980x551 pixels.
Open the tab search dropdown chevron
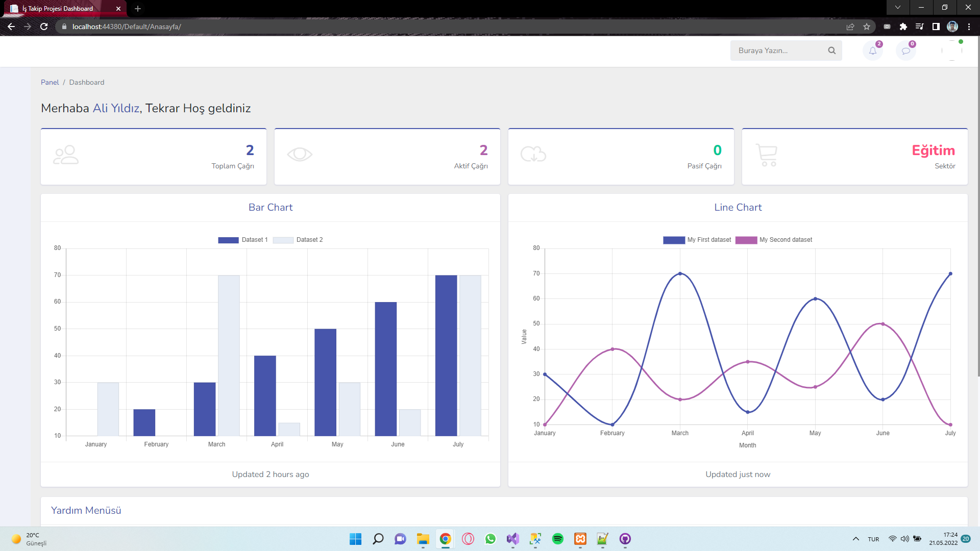tap(897, 7)
